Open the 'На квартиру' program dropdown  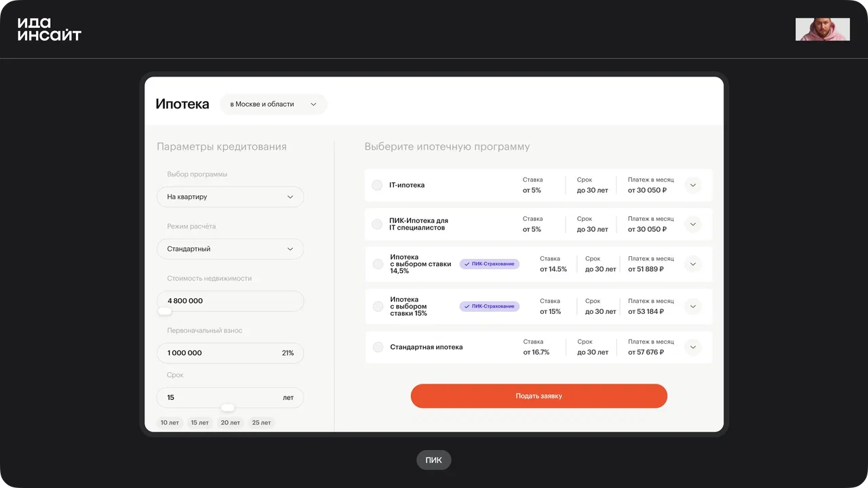pyautogui.click(x=230, y=197)
